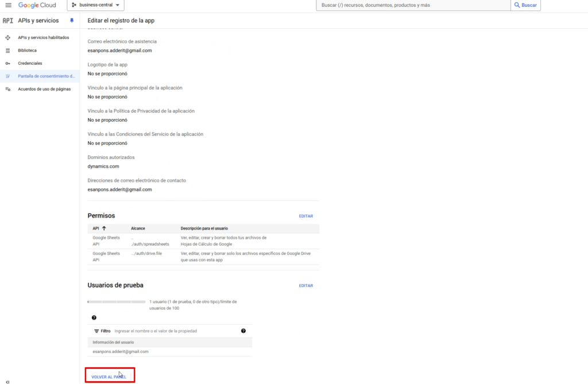Click EDITAR next to Usuarios de prueba
588x384 pixels.
coord(306,286)
